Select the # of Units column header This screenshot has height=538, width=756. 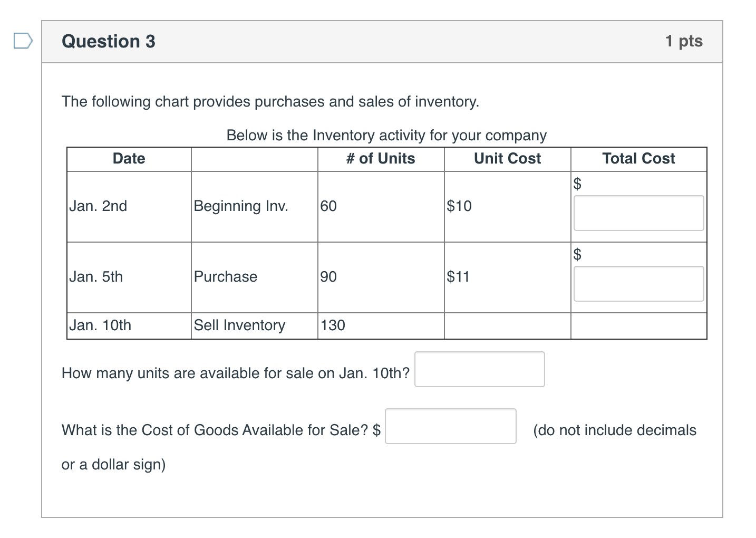[381, 159]
